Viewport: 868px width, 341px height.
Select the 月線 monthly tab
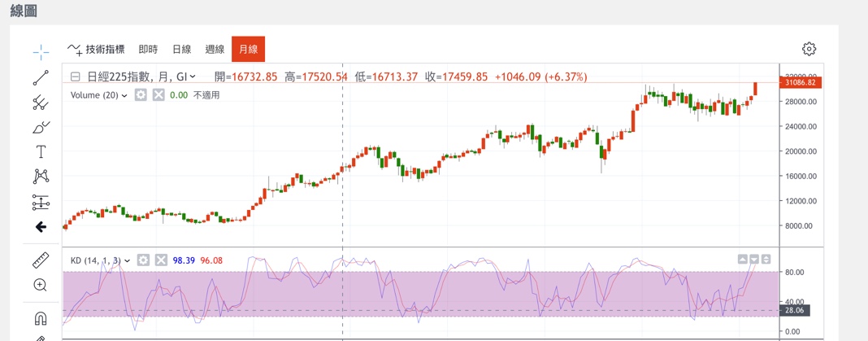tap(248, 50)
